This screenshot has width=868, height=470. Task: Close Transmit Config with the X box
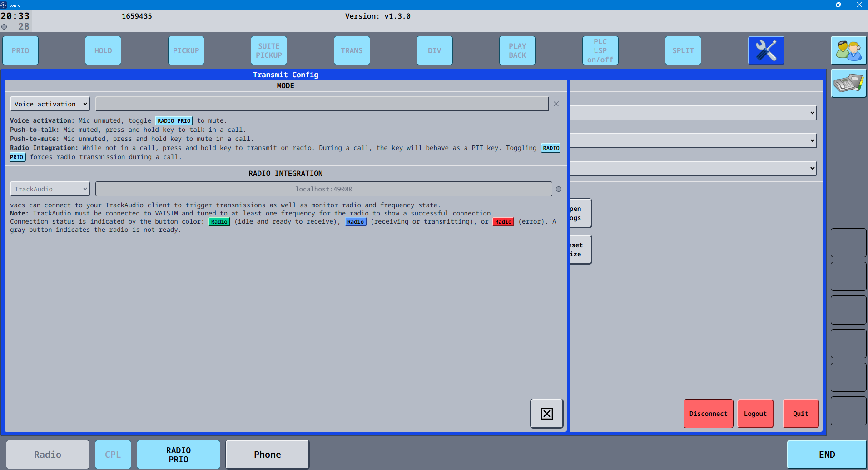546,414
